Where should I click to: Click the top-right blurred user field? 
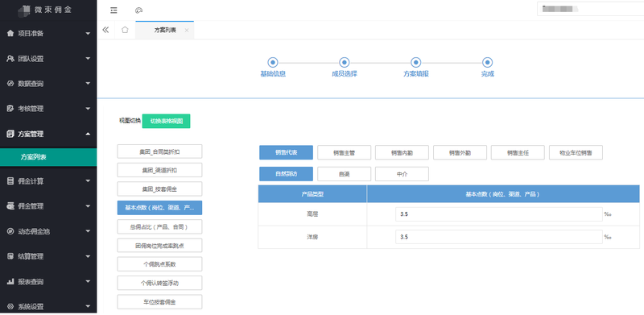point(591,9)
